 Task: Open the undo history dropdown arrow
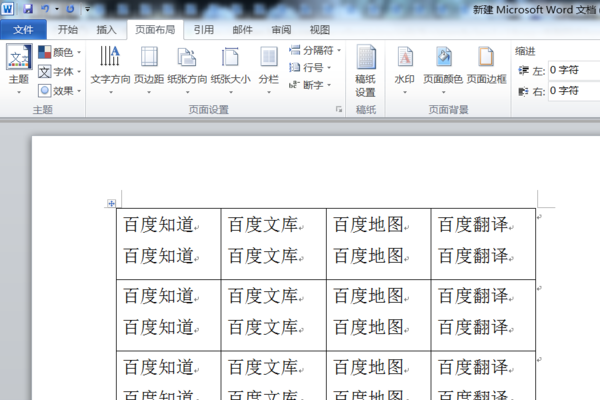point(57,9)
